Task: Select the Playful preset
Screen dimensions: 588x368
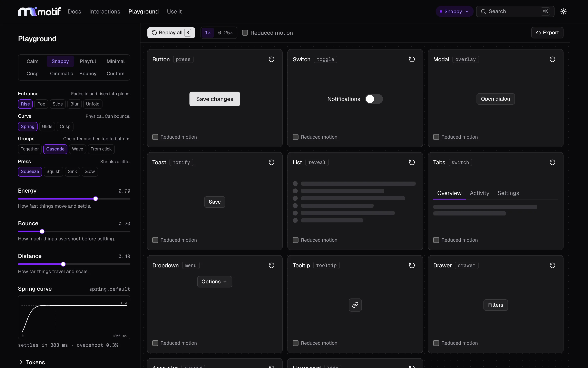Action: [88, 61]
